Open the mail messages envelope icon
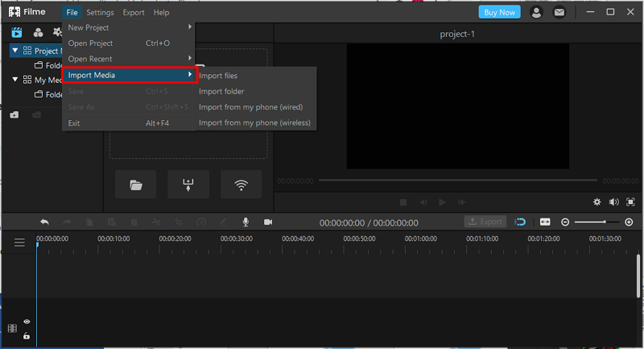This screenshot has width=644, height=349. coord(559,12)
